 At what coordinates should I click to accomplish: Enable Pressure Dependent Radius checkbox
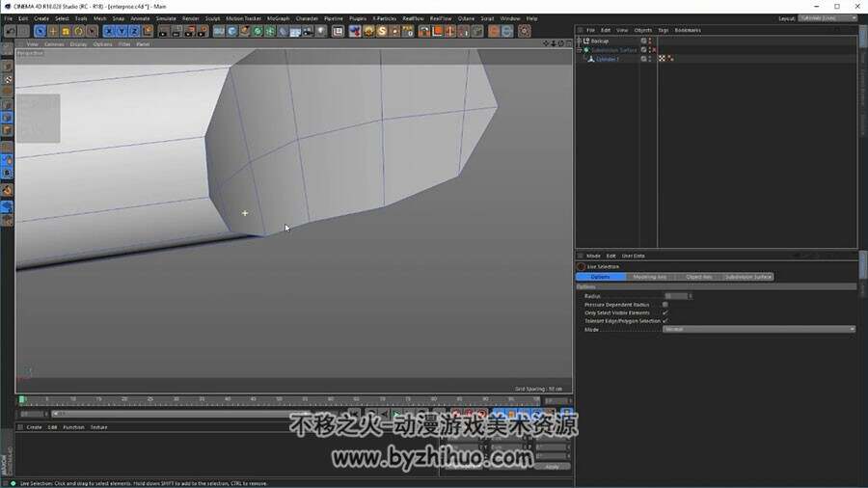pyautogui.click(x=665, y=305)
